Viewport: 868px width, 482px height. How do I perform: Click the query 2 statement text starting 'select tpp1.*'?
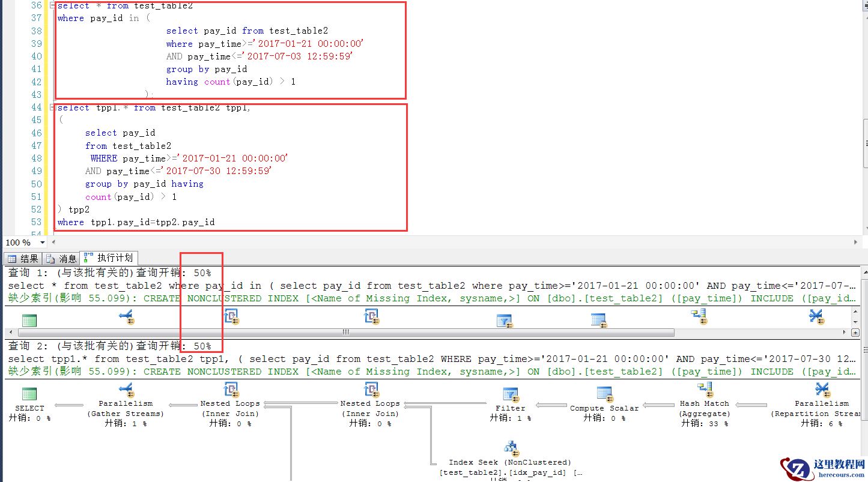click(x=432, y=359)
